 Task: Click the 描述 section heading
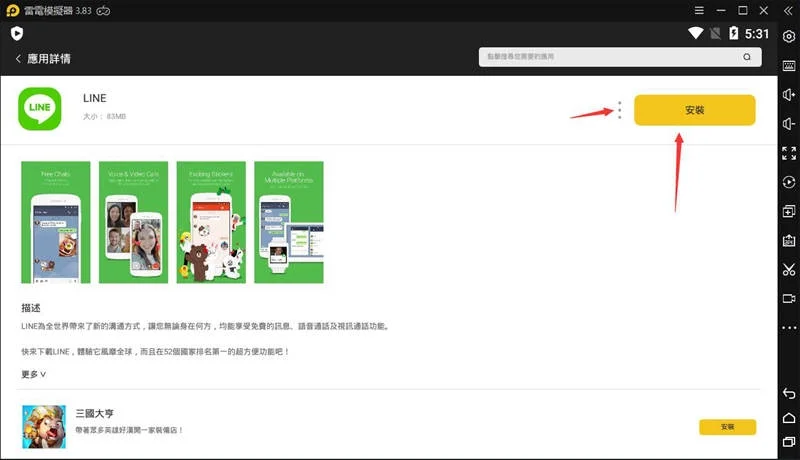pyautogui.click(x=31, y=308)
